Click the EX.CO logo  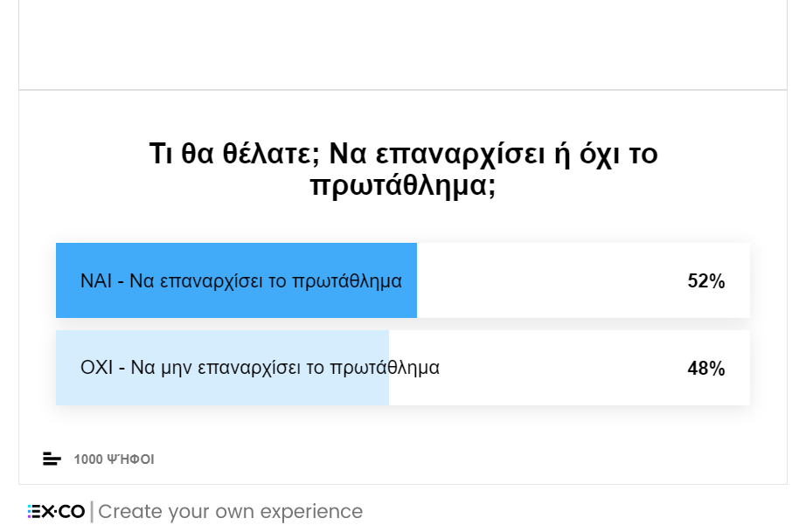(58, 512)
